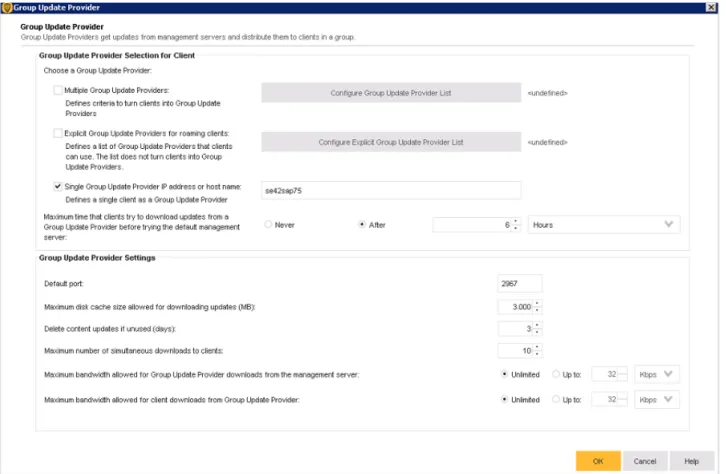This screenshot has height=474, width=726.
Task: Click the host name field containing se42sap75
Action: tap(391, 190)
